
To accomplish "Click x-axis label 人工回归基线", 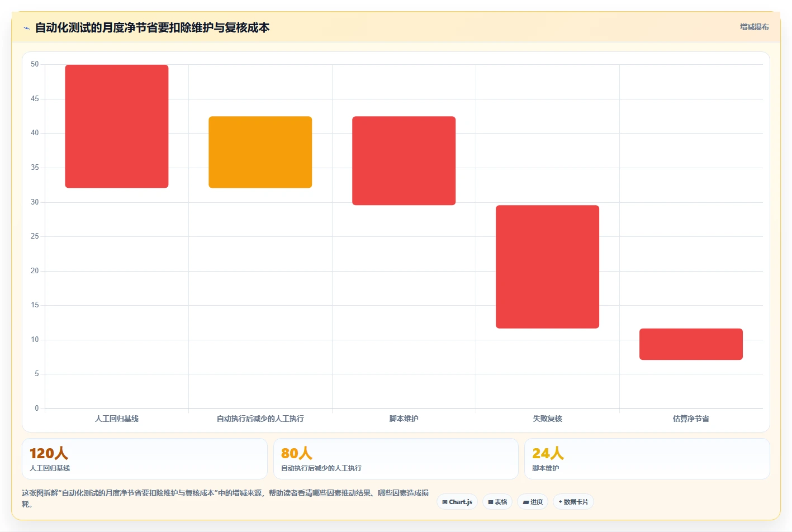I will click(117, 419).
